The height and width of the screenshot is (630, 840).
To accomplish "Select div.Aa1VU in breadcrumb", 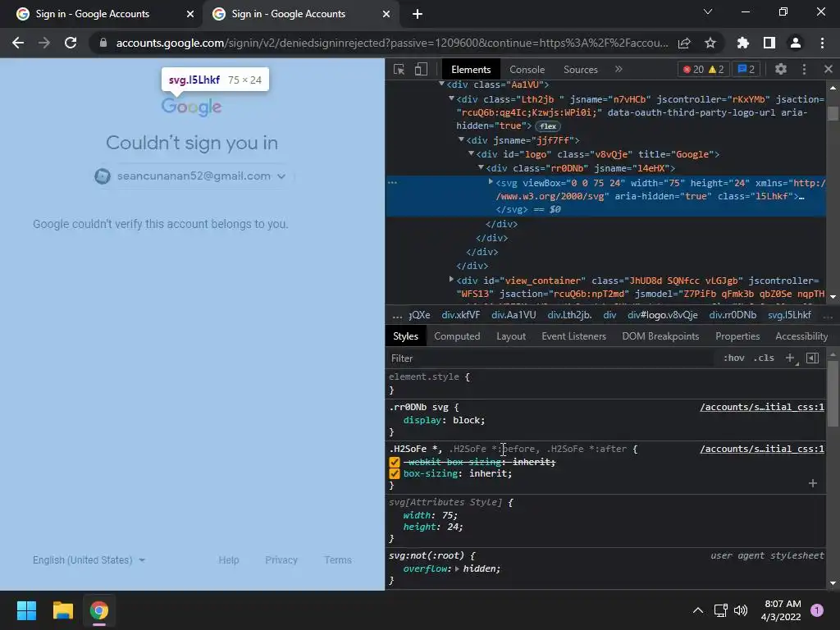I will tap(514, 315).
